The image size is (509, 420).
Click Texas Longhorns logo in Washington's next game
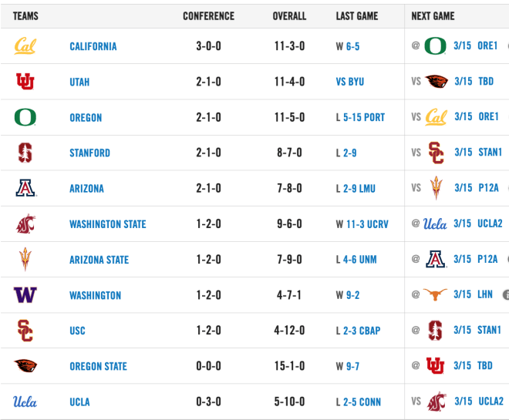click(x=435, y=294)
